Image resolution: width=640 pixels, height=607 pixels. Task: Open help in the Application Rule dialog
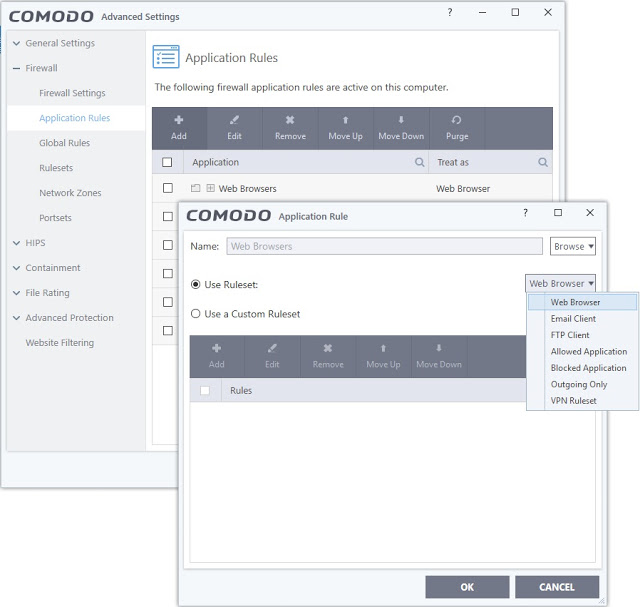tap(525, 212)
